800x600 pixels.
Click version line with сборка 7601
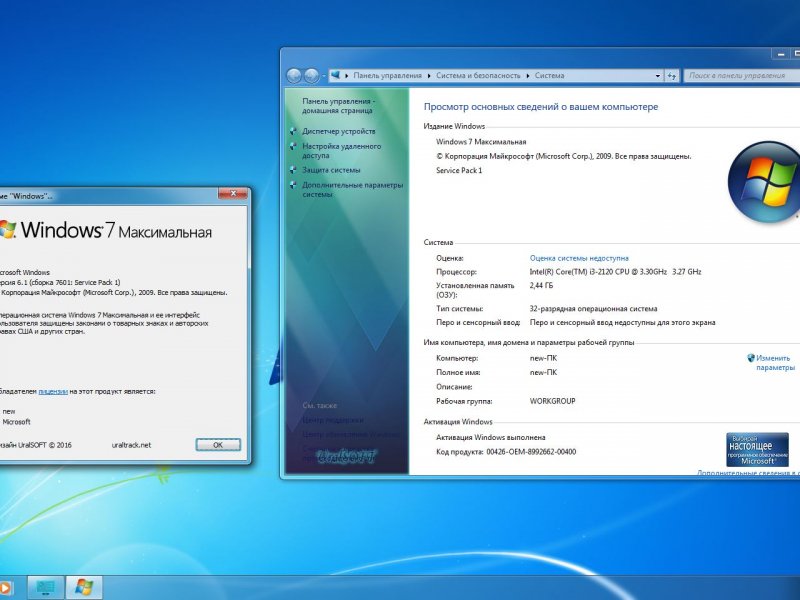tap(60, 282)
